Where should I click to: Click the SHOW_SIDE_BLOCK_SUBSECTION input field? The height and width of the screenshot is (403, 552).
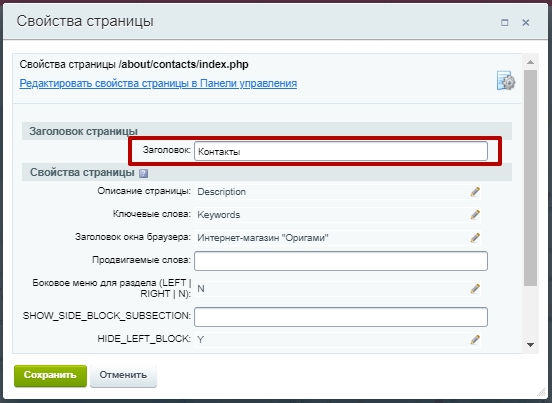(341, 317)
